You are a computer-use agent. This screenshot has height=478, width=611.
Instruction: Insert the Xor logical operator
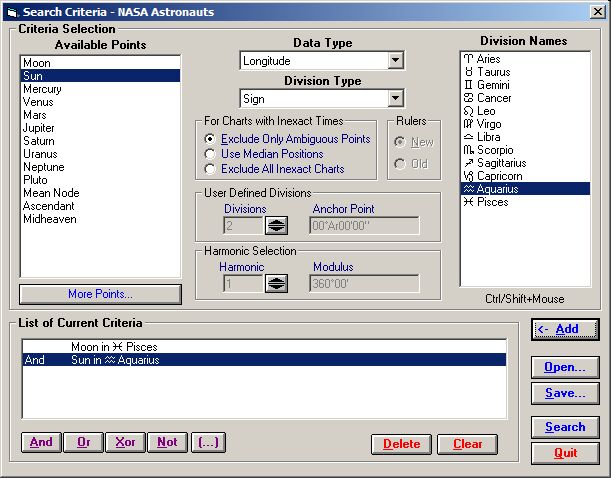[x=125, y=442]
